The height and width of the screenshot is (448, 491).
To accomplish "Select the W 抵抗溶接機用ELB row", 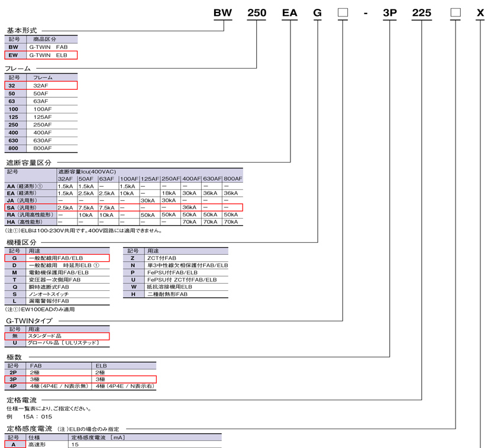I will [x=176, y=287].
